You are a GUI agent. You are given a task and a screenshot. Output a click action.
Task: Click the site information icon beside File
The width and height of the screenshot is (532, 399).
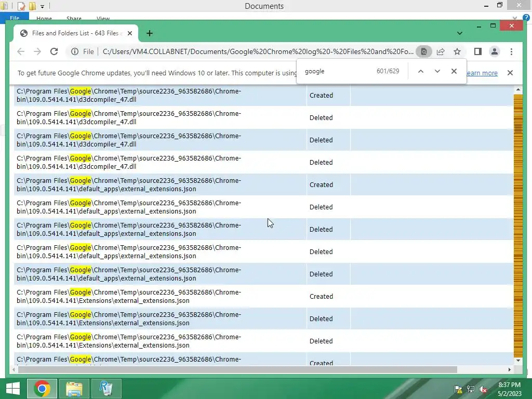coord(75,51)
